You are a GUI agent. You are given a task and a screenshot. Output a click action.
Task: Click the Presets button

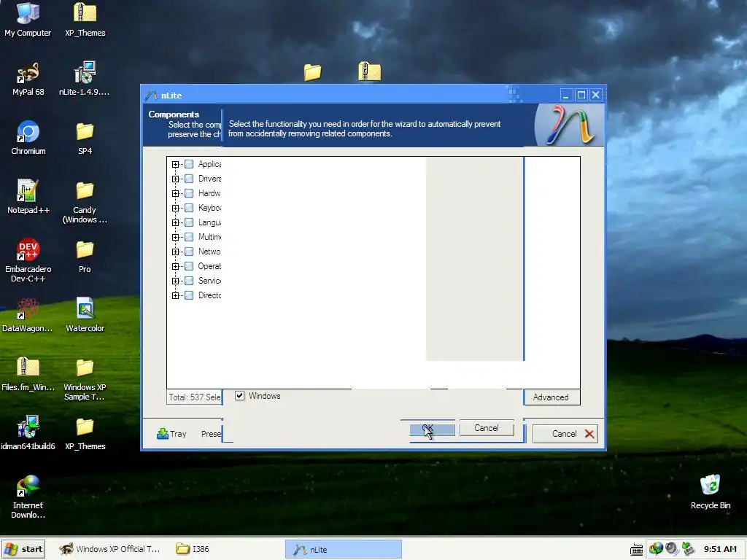(211, 434)
